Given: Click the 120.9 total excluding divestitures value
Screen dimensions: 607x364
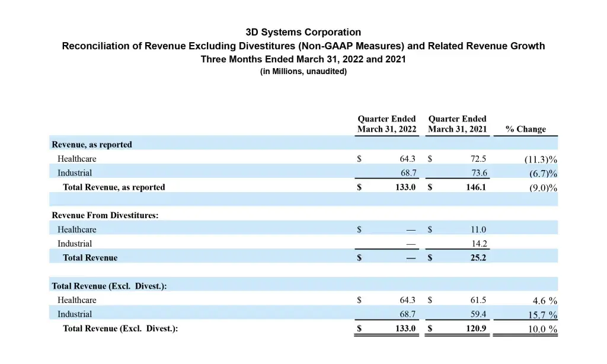Looking at the screenshot, I should coord(476,328).
